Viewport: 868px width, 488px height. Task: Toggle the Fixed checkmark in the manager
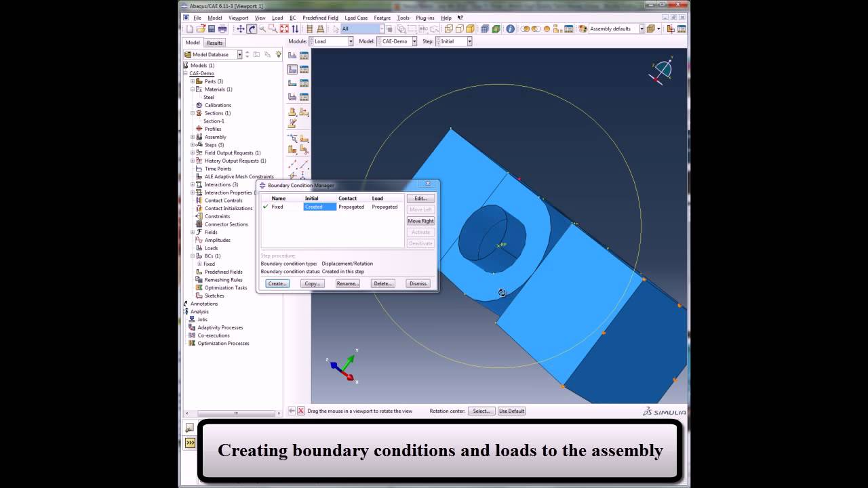tap(265, 207)
